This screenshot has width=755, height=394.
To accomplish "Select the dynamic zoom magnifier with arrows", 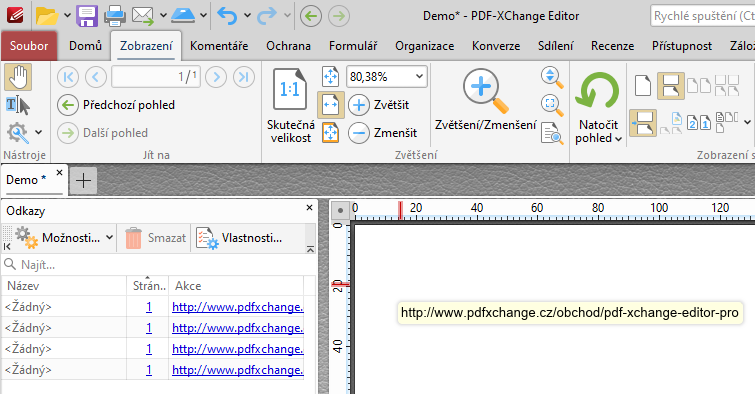I will (x=552, y=77).
